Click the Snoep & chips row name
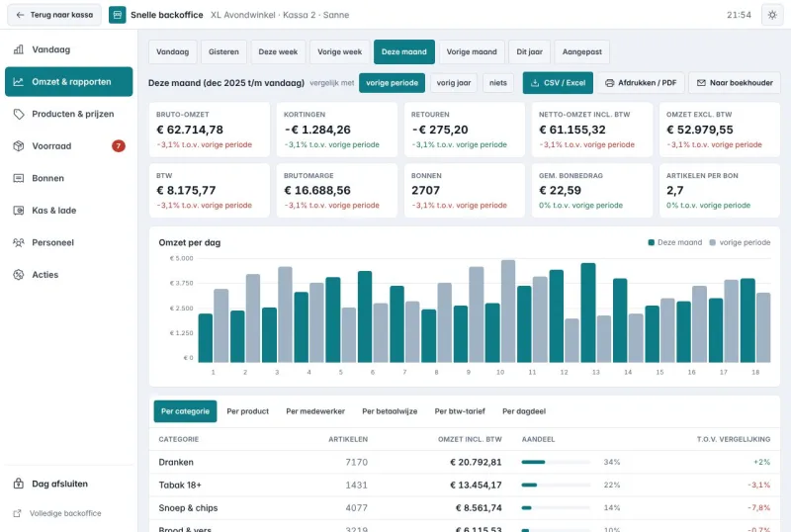The height and width of the screenshot is (532, 791). [x=188, y=507]
